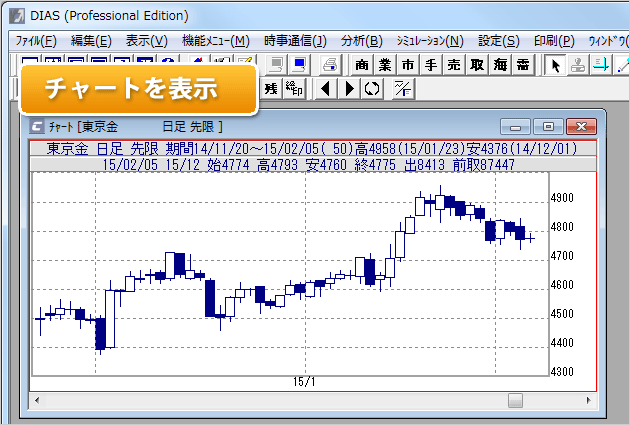The width and height of the screenshot is (630, 425).
Task: Click the 手 toolbar icon
Action: (x=430, y=65)
